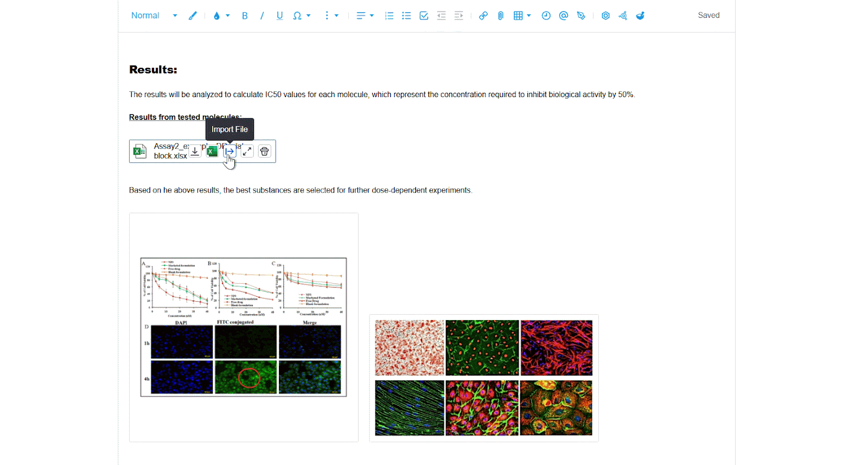Insert a timestamp with the clock icon

pos(546,16)
